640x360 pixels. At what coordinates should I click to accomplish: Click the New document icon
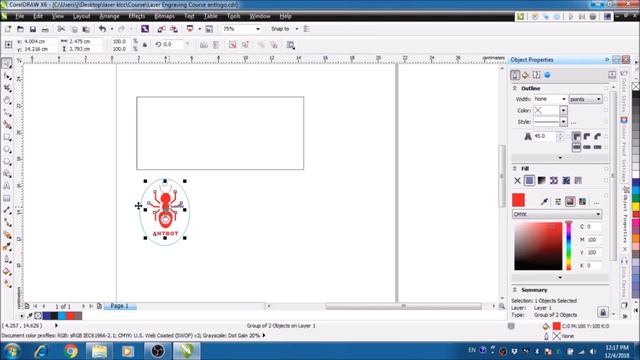(x=8, y=29)
